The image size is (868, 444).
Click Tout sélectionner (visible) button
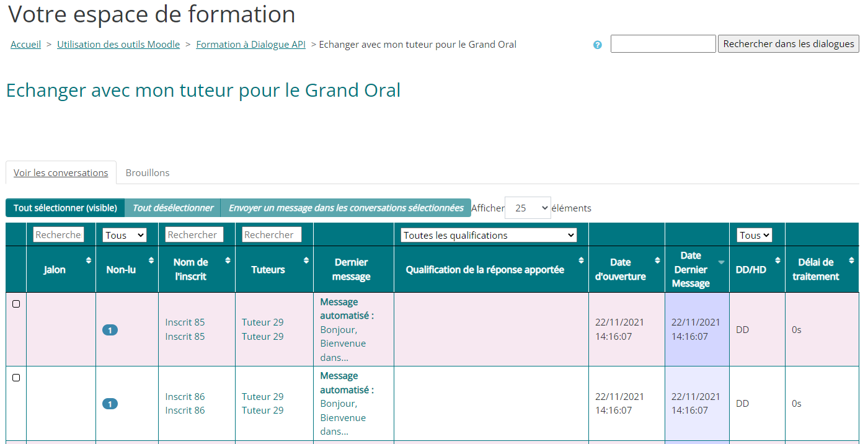[x=65, y=208]
